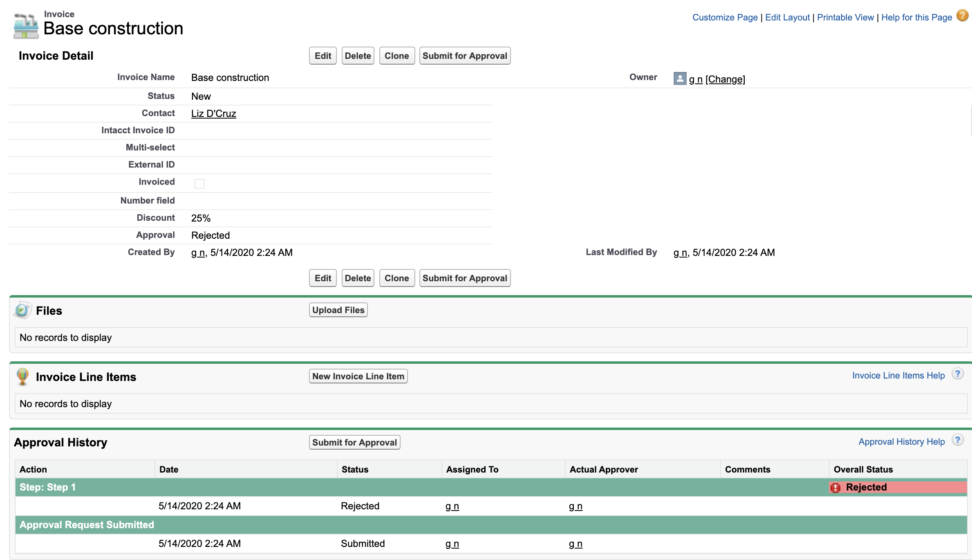This screenshot has height=560, width=972.
Task: Click the Help for this Page question icon
Action: point(964,17)
